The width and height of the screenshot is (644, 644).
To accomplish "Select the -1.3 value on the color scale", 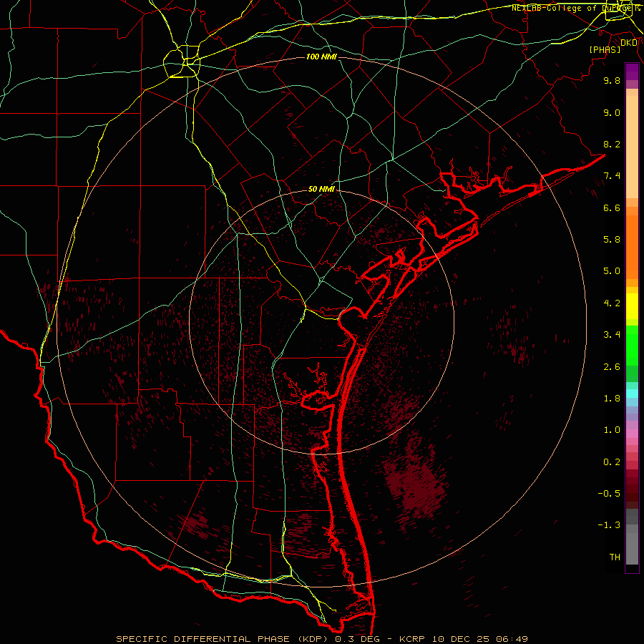I will tap(609, 525).
